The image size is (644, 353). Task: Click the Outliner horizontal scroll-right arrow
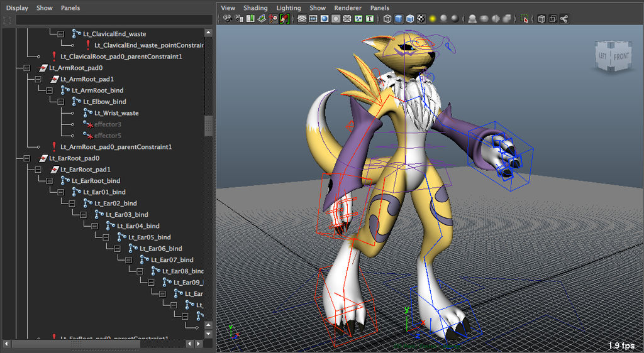pos(199,344)
